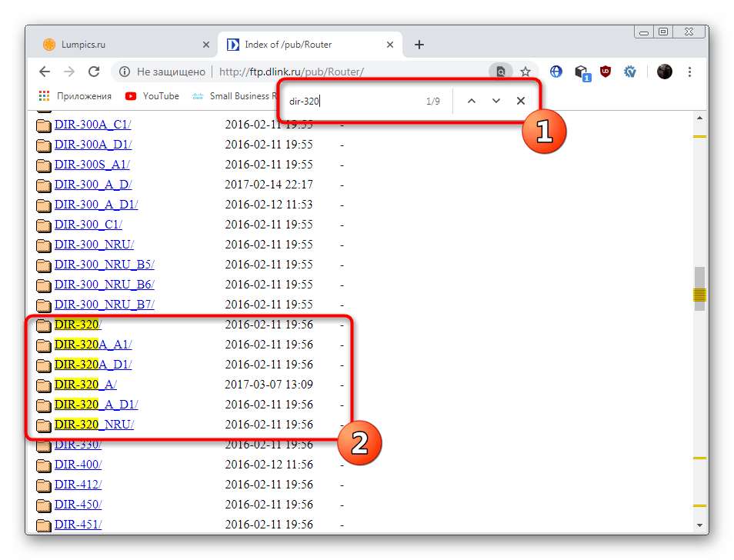Open the DIR-320A_A1/ folder
734x560 pixels.
(x=93, y=345)
